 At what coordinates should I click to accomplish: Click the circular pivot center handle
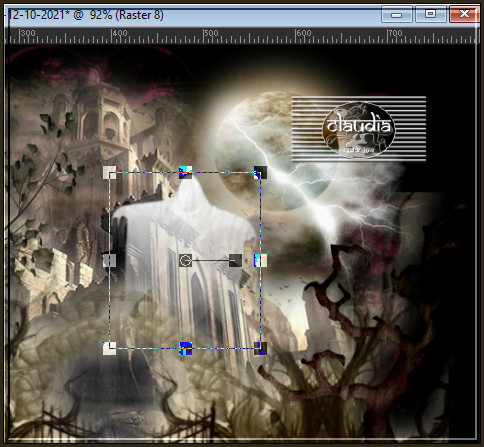(x=185, y=260)
